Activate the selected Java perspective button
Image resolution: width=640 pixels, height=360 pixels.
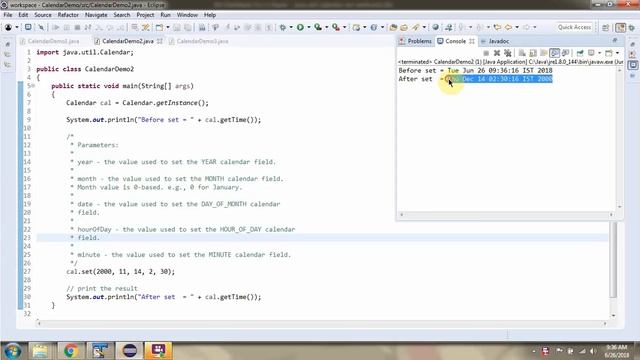point(620,27)
